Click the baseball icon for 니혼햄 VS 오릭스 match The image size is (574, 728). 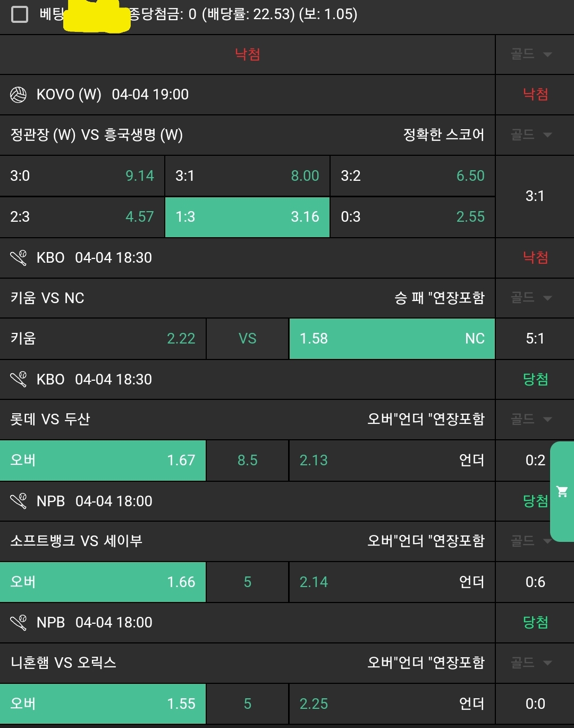click(18, 622)
